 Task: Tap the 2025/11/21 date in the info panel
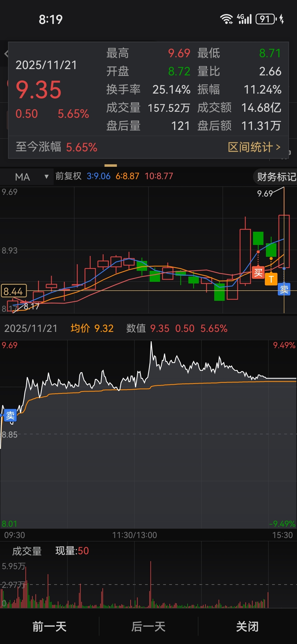coord(46,65)
